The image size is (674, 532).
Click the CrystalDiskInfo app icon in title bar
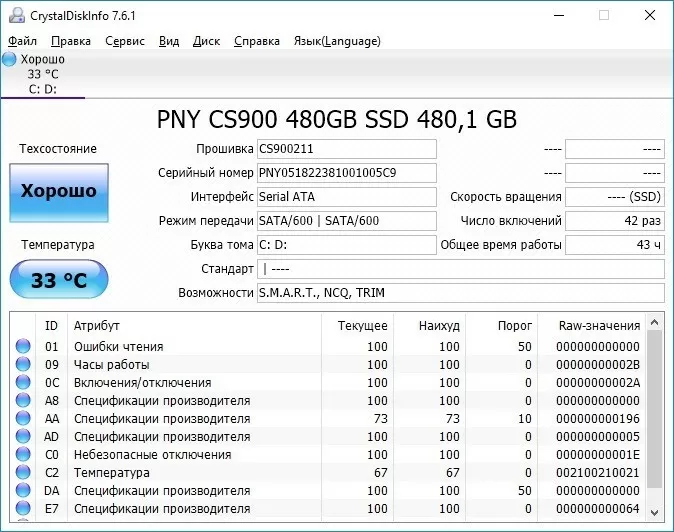(14, 15)
